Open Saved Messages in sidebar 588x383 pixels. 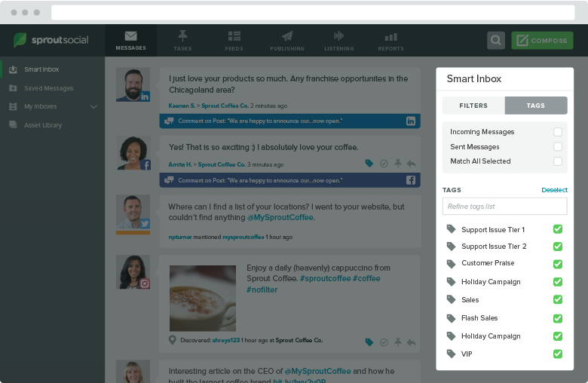(49, 88)
